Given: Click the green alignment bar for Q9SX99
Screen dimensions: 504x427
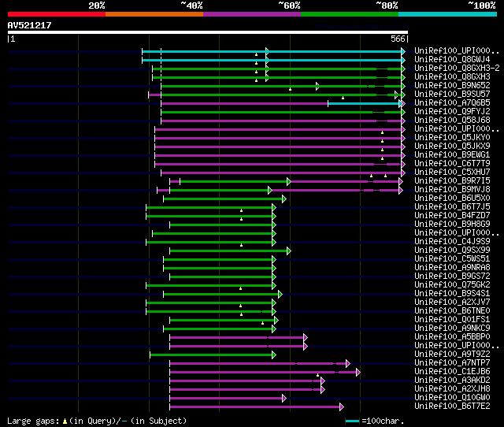Looking at the screenshot, I should (x=229, y=251).
